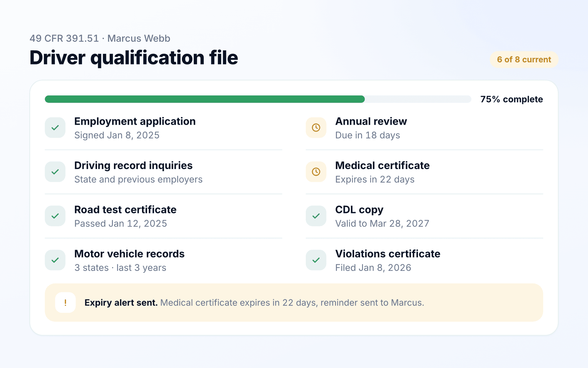
Task: Click the CDL copy checkmark icon
Action: click(x=316, y=216)
